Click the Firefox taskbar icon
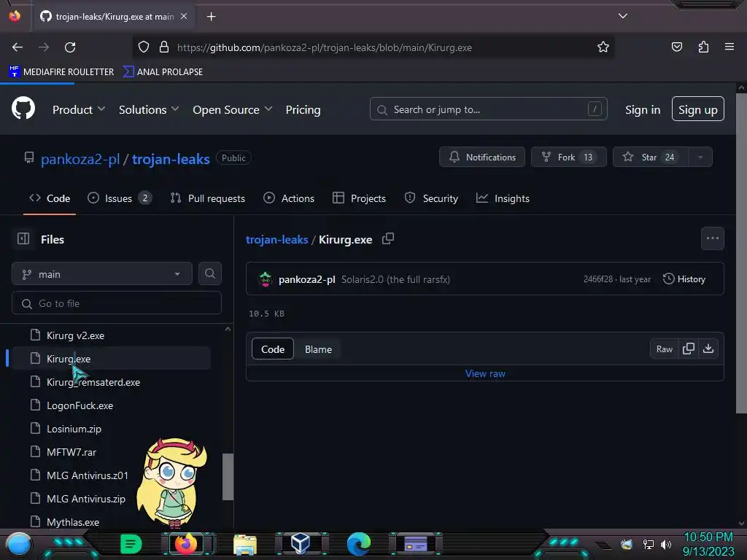 [x=186, y=544]
